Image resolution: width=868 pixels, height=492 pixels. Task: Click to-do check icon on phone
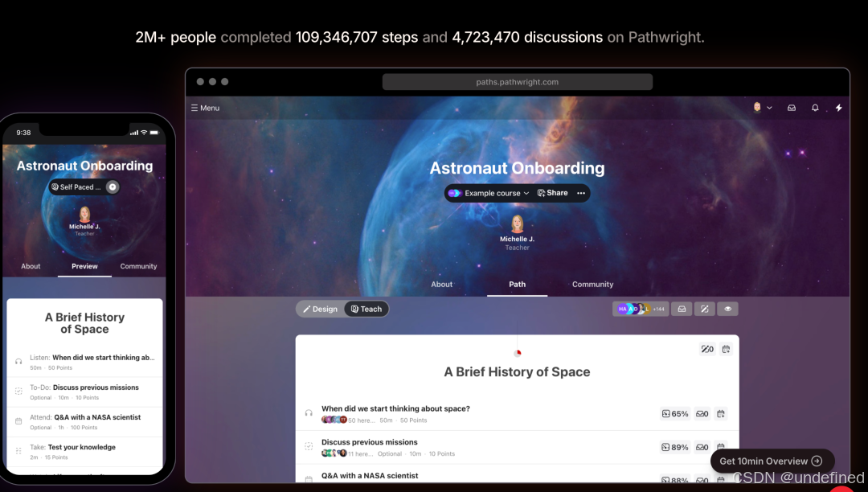[x=18, y=392]
